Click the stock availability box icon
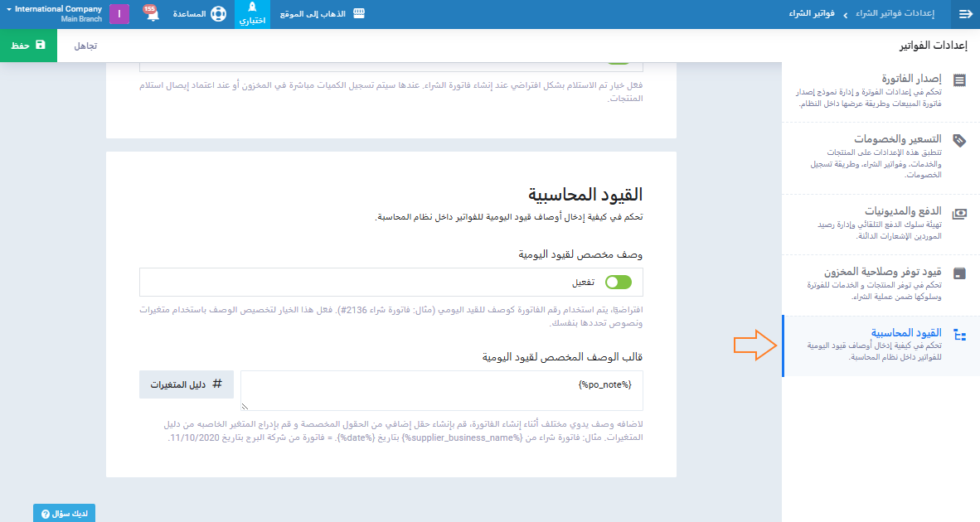Image resolution: width=980 pixels, height=522 pixels. (959, 273)
